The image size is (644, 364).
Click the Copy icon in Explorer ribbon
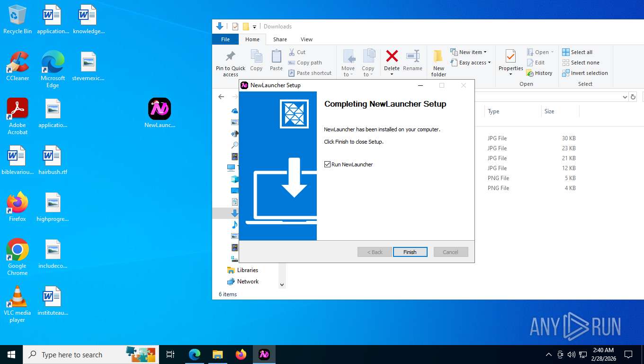click(x=256, y=60)
